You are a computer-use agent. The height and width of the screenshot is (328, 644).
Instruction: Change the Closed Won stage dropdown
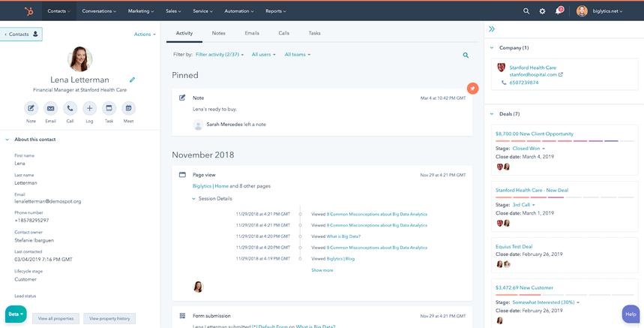click(x=529, y=149)
